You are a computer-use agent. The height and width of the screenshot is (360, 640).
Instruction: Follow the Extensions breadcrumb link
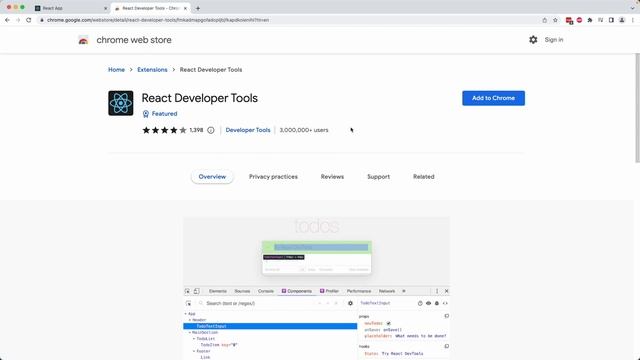pos(152,70)
